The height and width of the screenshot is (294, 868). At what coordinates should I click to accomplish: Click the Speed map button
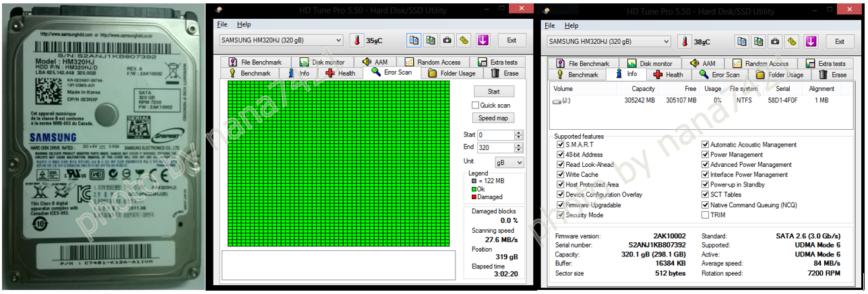tap(493, 118)
